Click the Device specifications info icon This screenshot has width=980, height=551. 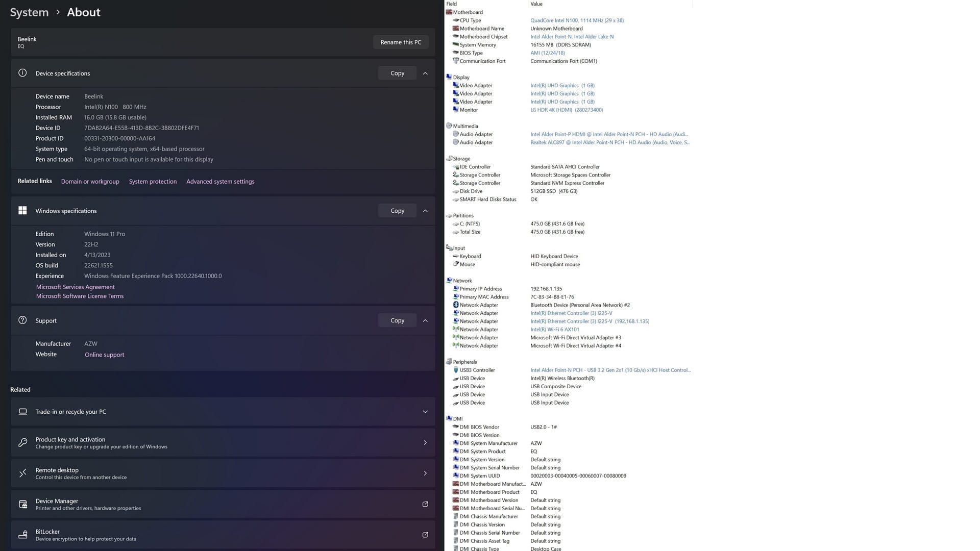tap(22, 73)
